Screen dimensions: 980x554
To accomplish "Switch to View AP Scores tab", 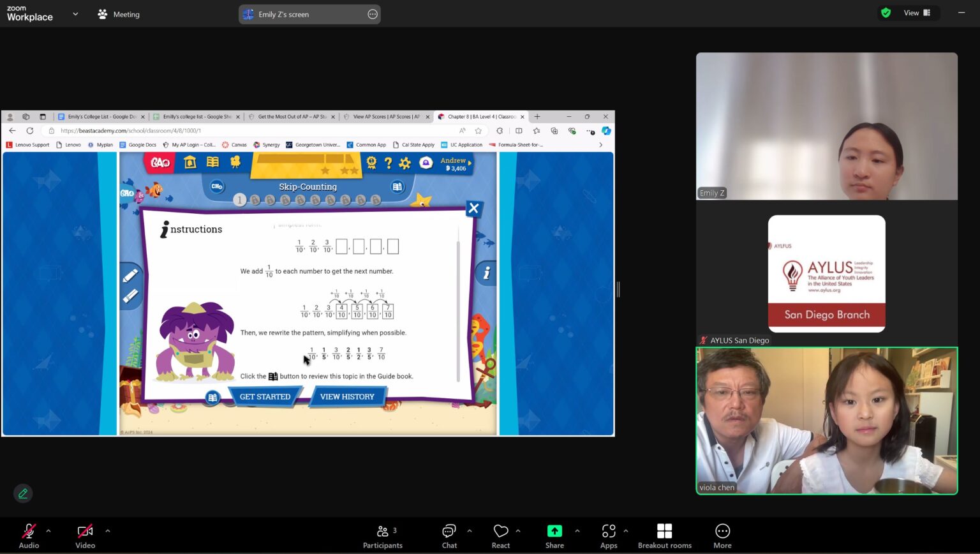I will tap(386, 117).
